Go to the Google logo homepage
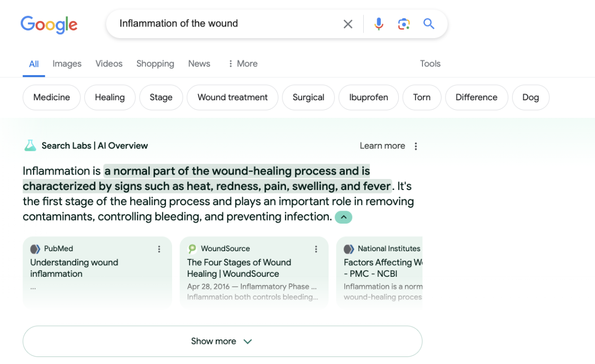This screenshot has width=595, height=364. [49, 25]
